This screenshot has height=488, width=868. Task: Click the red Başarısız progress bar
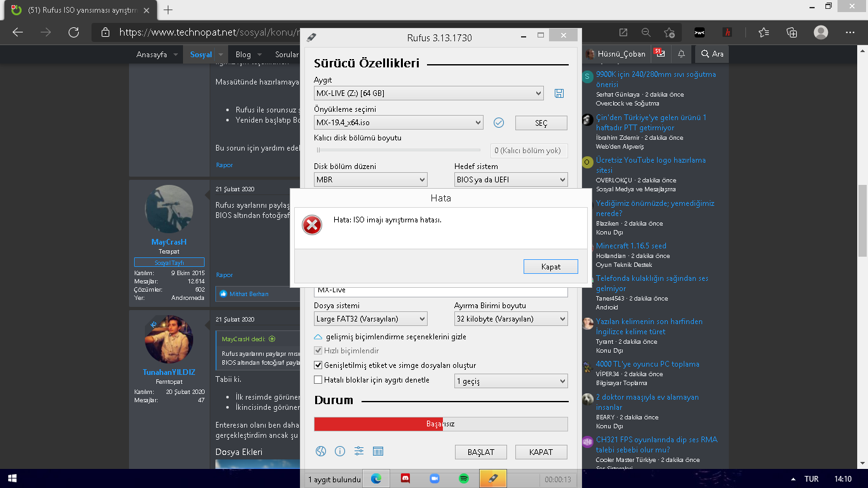pos(441,424)
